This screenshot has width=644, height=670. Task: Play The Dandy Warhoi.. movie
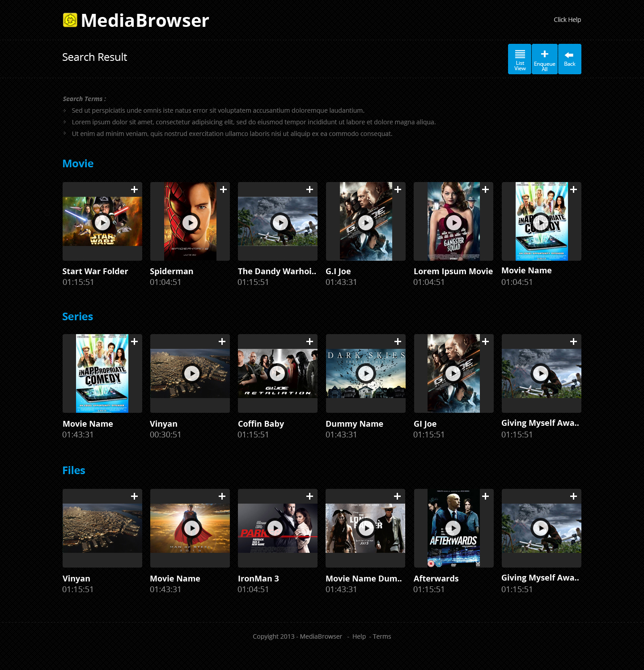[x=280, y=222]
